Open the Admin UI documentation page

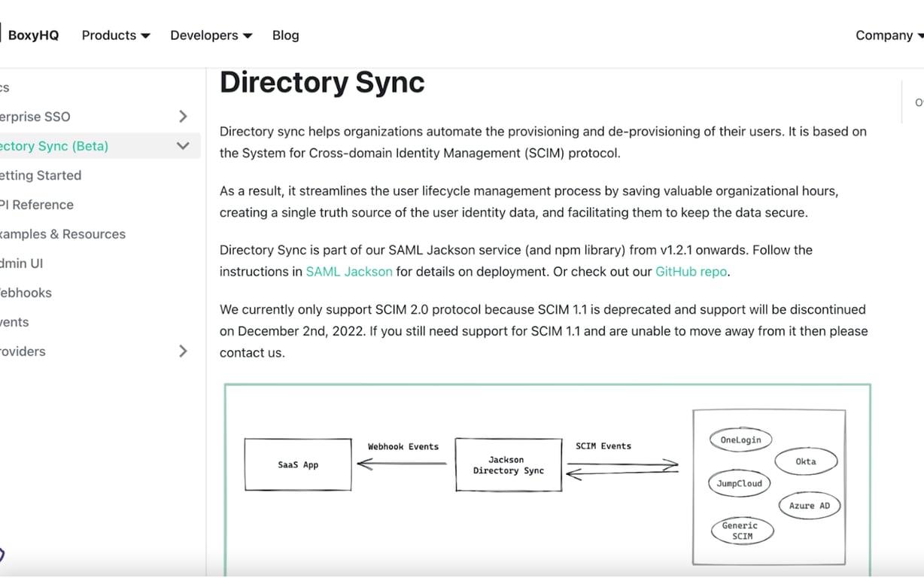[23, 263]
